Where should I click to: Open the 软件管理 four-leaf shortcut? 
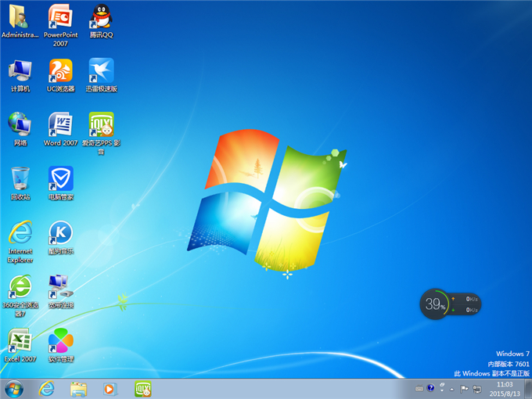pos(60,345)
